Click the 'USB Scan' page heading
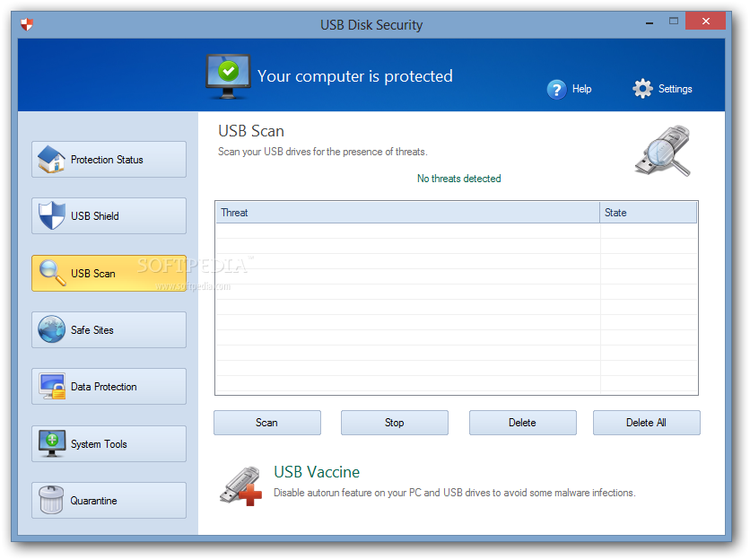 click(251, 131)
